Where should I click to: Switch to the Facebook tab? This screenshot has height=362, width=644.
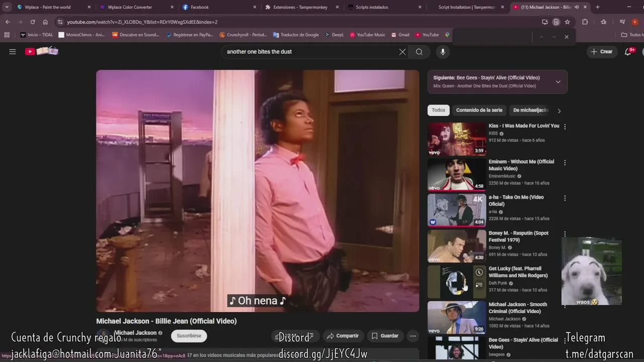click(x=219, y=7)
